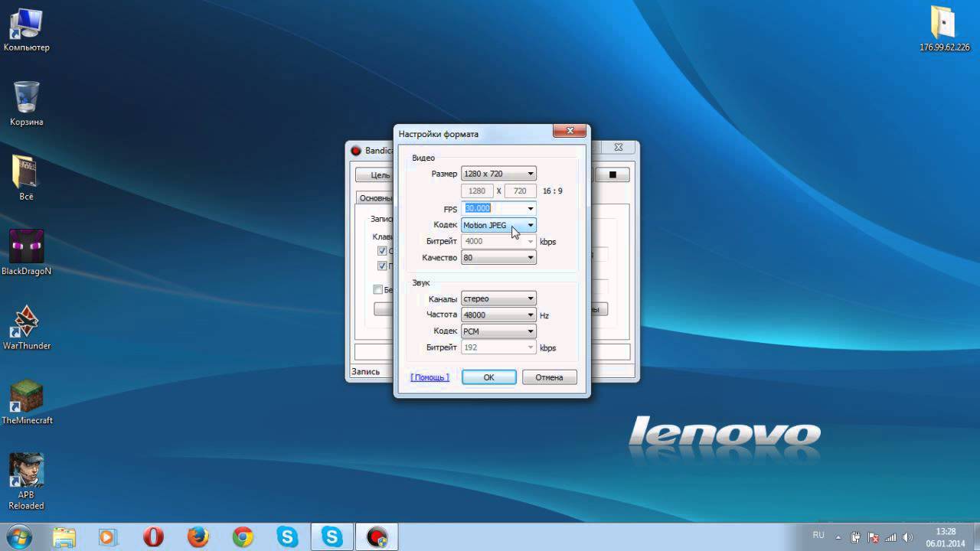Open the Частота 48000 dropdown
The height and width of the screenshot is (551, 980).
point(498,315)
